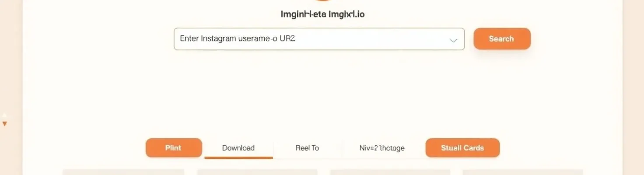This screenshot has height=175, width=644.
Task: Click the beige strip at far right
Action: tap(633, 87)
